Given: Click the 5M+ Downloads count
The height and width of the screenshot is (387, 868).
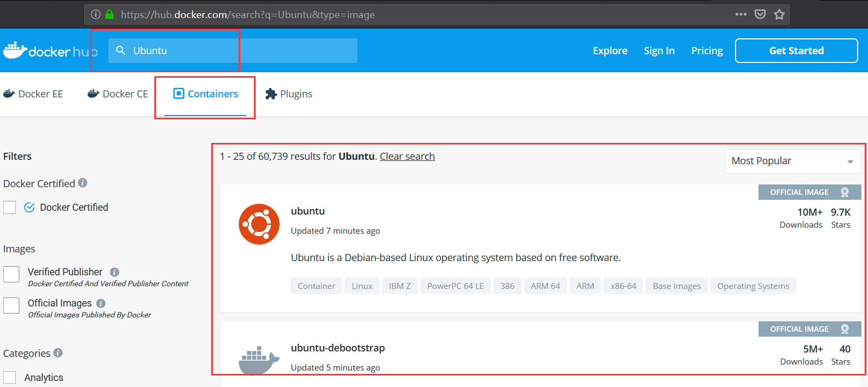Looking at the screenshot, I should 802,355.
